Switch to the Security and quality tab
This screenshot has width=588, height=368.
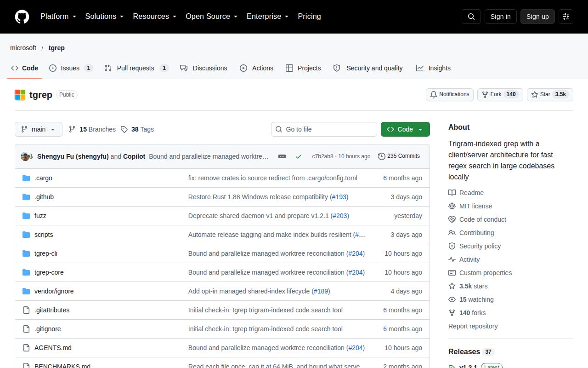pos(368,68)
